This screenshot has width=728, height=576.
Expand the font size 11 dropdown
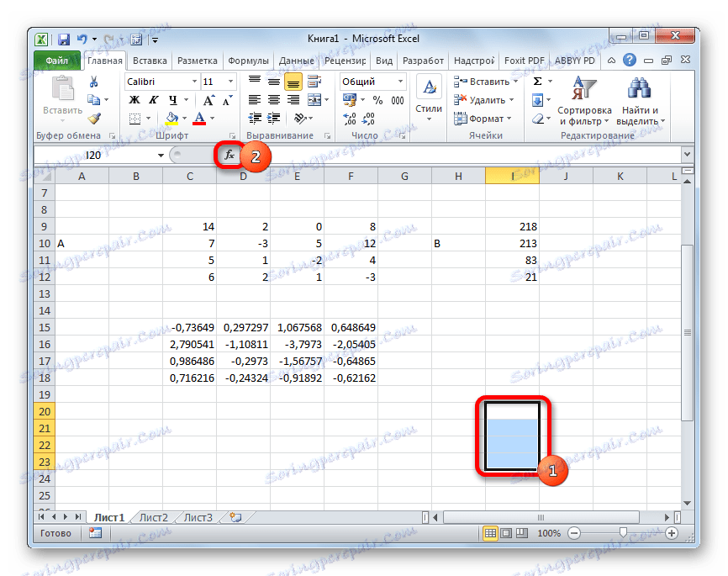230,82
